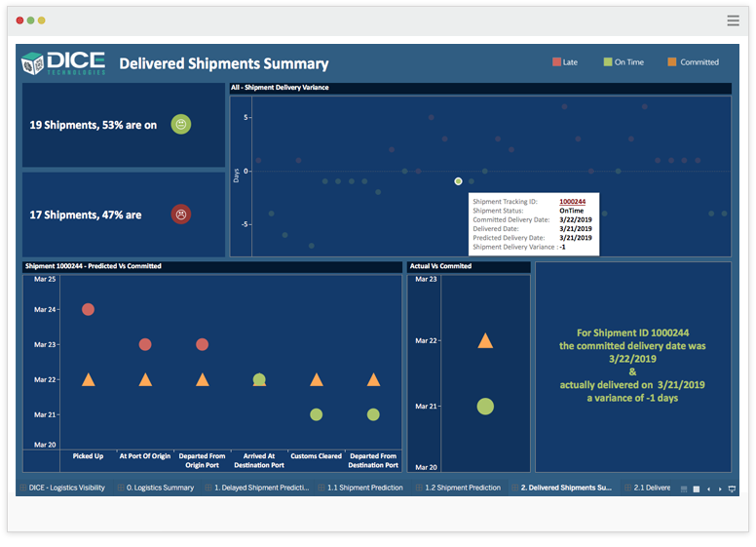Open the DICE - Logistics Visibility tab
The image size is (756, 547).
(x=66, y=488)
